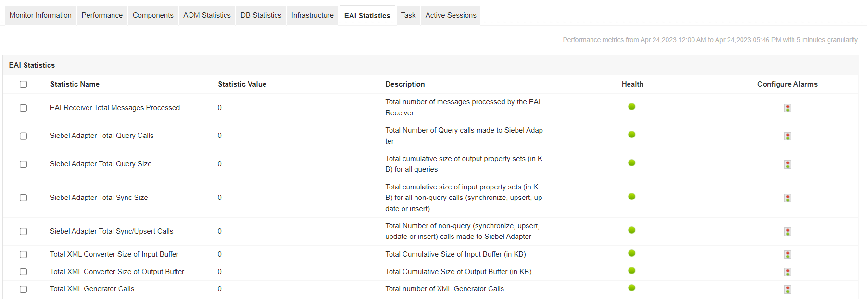Select checkbox for Siebel Adapter Total Sync Size
The width and height of the screenshot is (868, 299).
23,198
